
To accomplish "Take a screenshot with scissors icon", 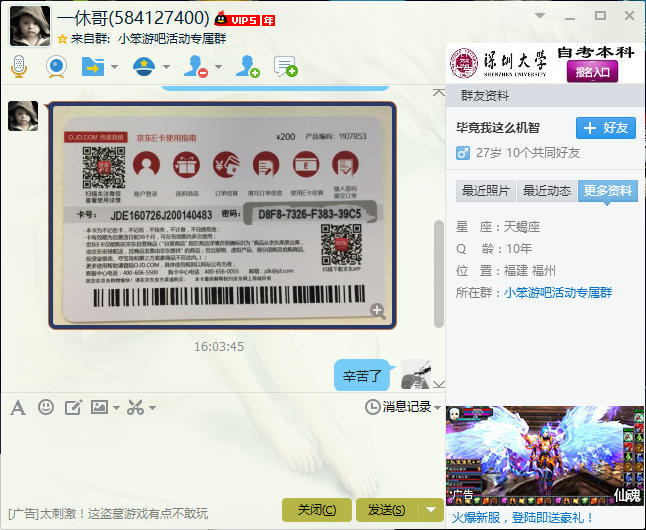I will coord(135,407).
